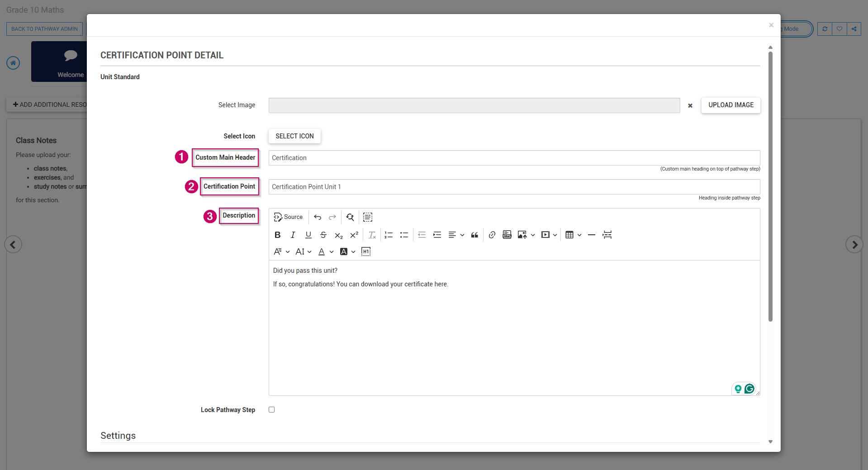Click the insert link icon
Image resolution: width=868 pixels, height=470 pixels.
pos(492,235)
